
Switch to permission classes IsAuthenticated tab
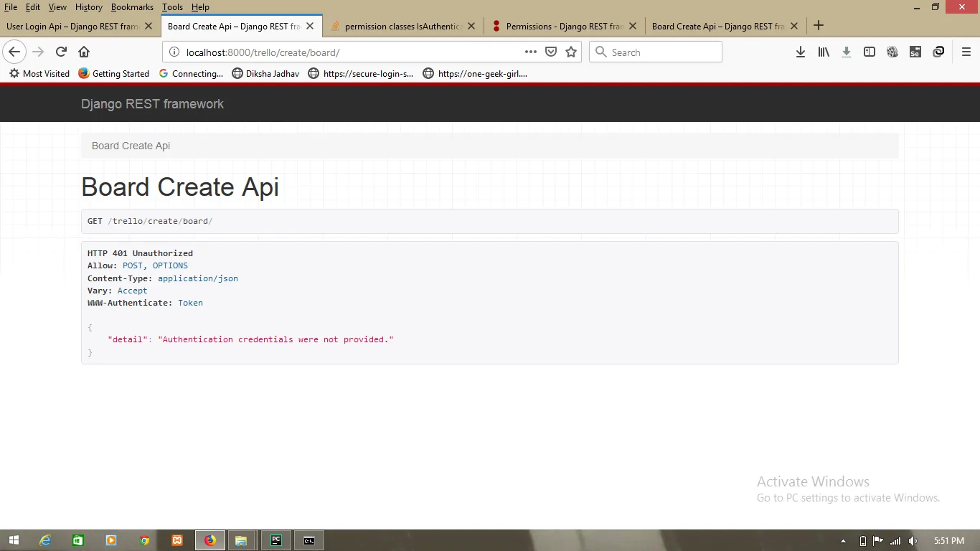[x=403, y=26]
